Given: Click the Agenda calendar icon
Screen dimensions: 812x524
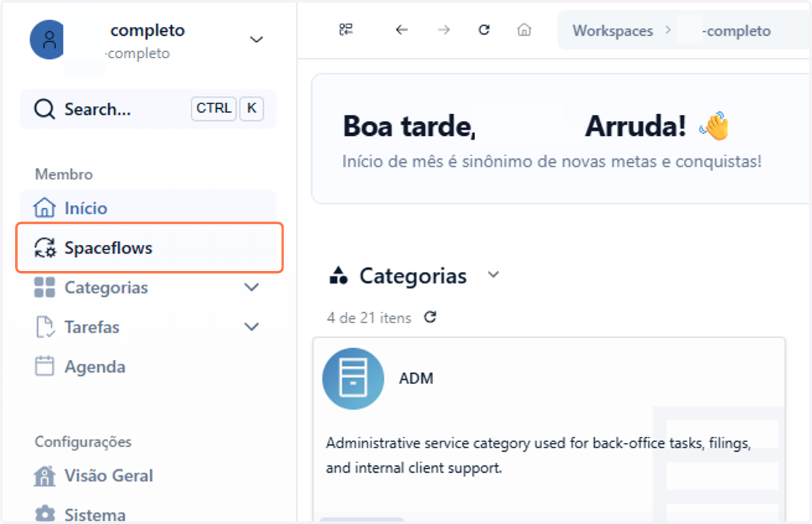Looking at the screenshot, I should pyautogui.click(x=44, y=366).
